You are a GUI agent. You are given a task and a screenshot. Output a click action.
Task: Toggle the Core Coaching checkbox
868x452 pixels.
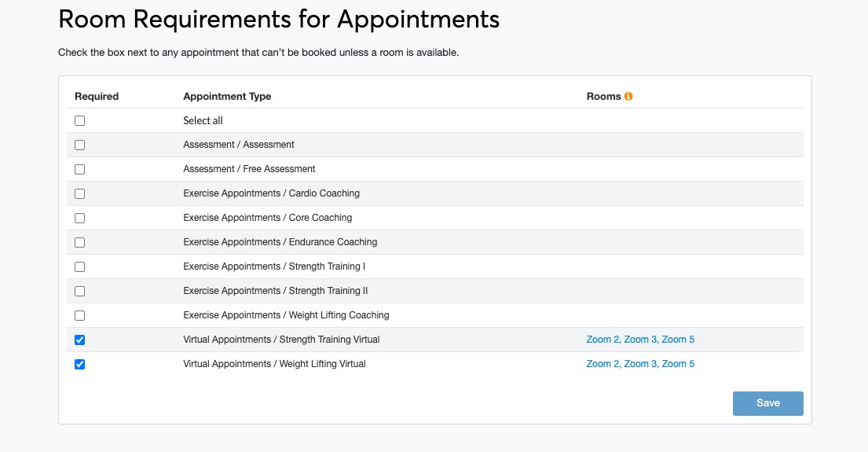pyautogui.click(x=79, y=219)
